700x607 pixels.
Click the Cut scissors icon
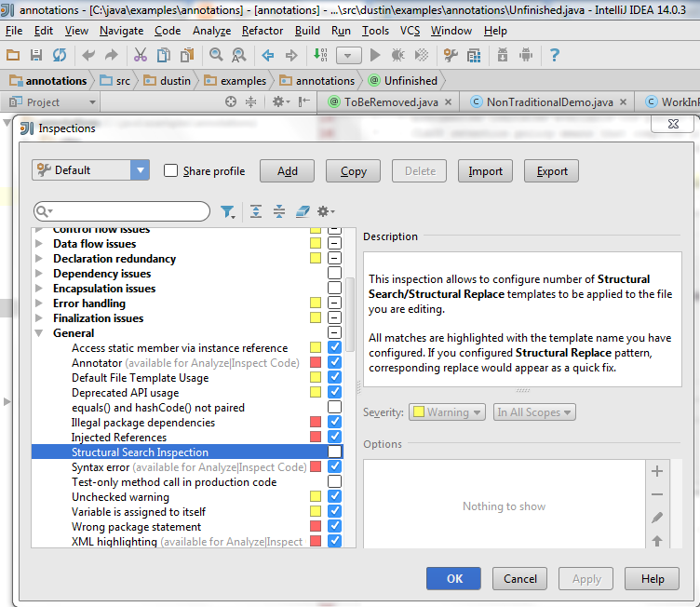(141, 55)
